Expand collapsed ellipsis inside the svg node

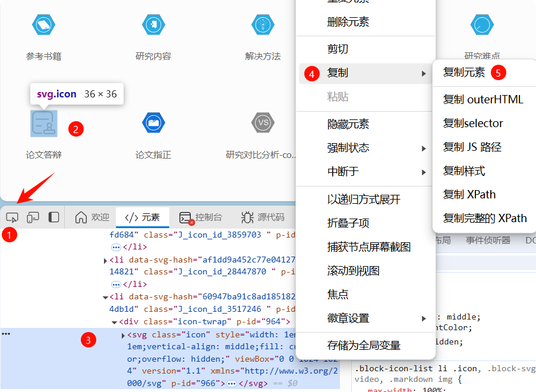click(x=232, y=384)
